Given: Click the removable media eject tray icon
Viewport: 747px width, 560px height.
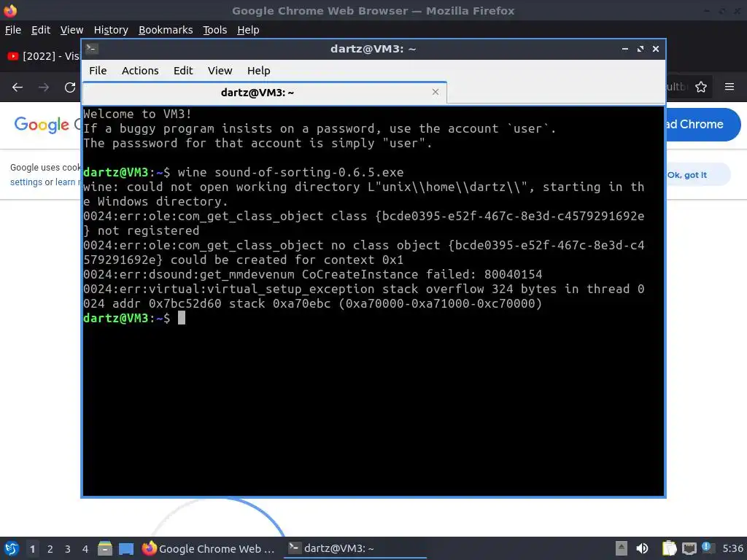Looking at the screenshot, I should click(622, 548).
